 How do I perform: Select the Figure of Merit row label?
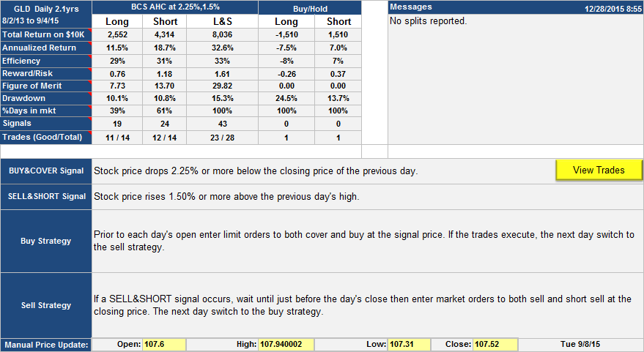[x=44, y=86]
